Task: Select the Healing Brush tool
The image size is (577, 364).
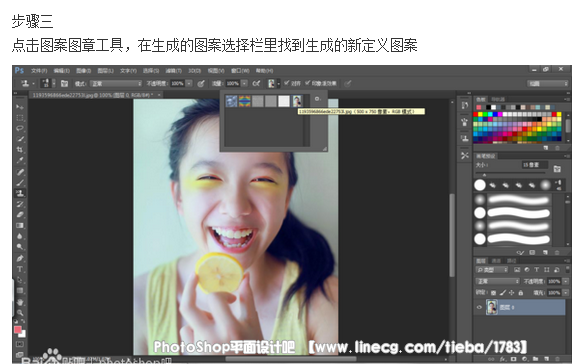Action: (x=20, y=172)
